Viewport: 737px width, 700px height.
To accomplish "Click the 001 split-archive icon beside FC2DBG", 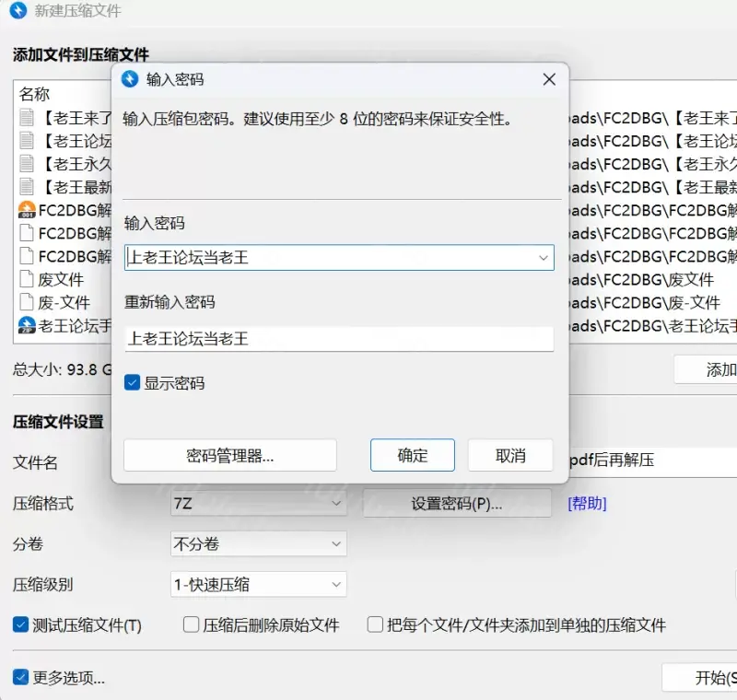I will click(x=27, y=210).
